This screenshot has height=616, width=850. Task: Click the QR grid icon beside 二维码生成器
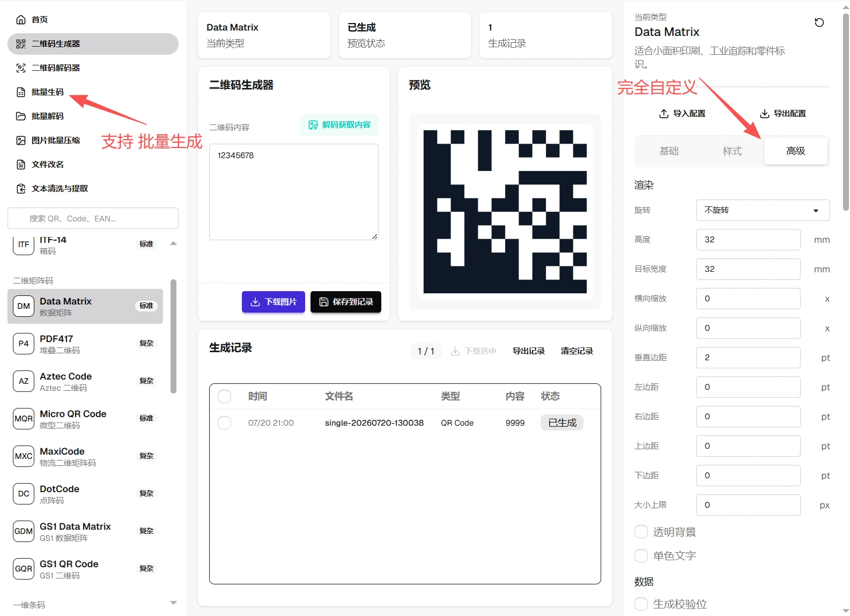(x=21, y=44)
